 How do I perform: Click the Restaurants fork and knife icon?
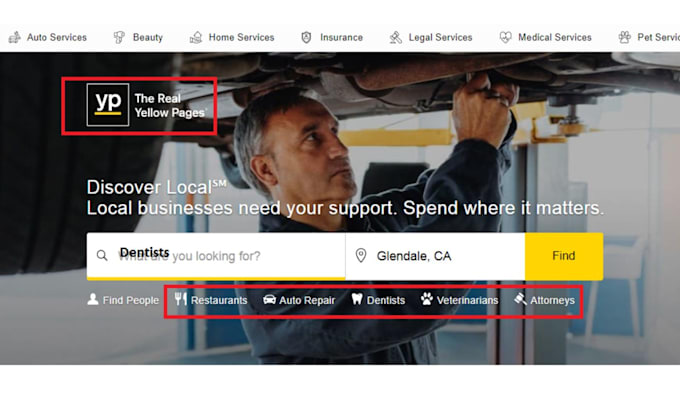coord(180,299)
